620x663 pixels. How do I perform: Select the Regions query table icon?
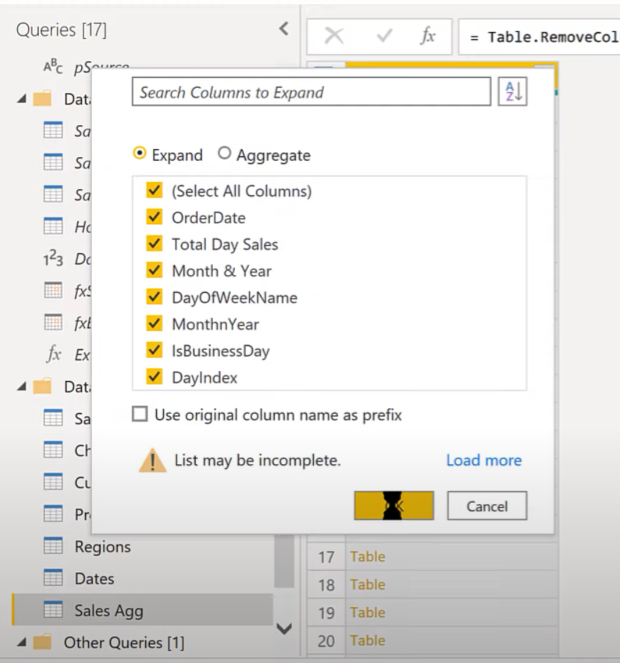click(x=53, y=546)
